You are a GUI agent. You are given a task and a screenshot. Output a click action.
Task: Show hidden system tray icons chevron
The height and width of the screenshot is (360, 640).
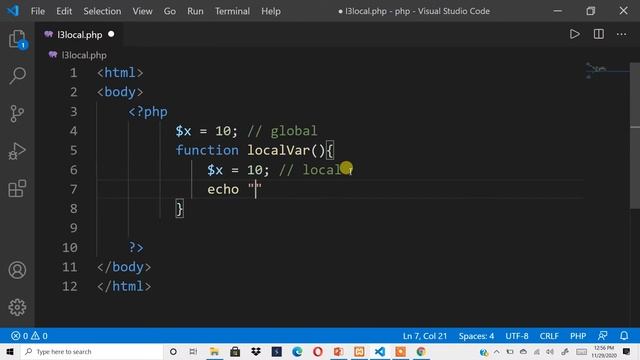(497, 351)
